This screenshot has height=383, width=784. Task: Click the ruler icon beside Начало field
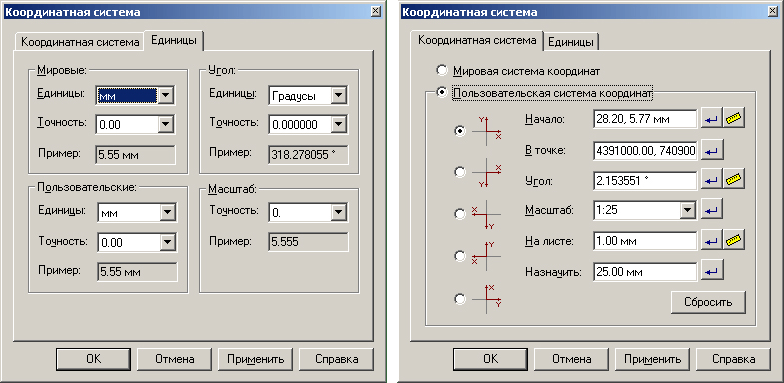click(x=734, y=119)
